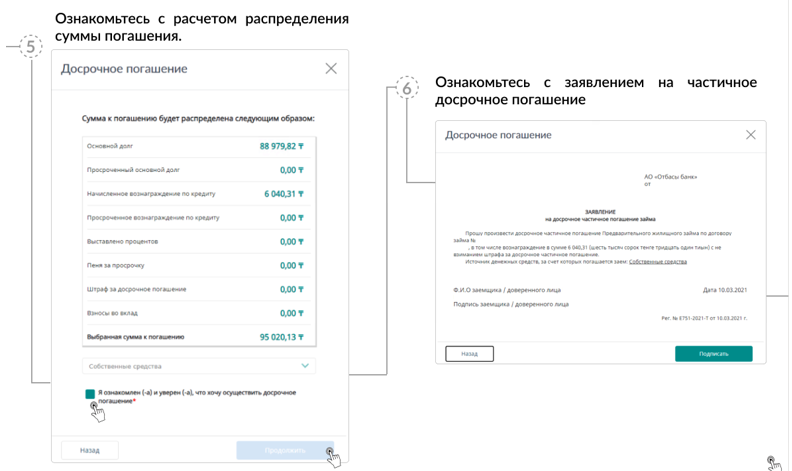
Task: Click the step 5 circle marker
Action: coord(31,47)
